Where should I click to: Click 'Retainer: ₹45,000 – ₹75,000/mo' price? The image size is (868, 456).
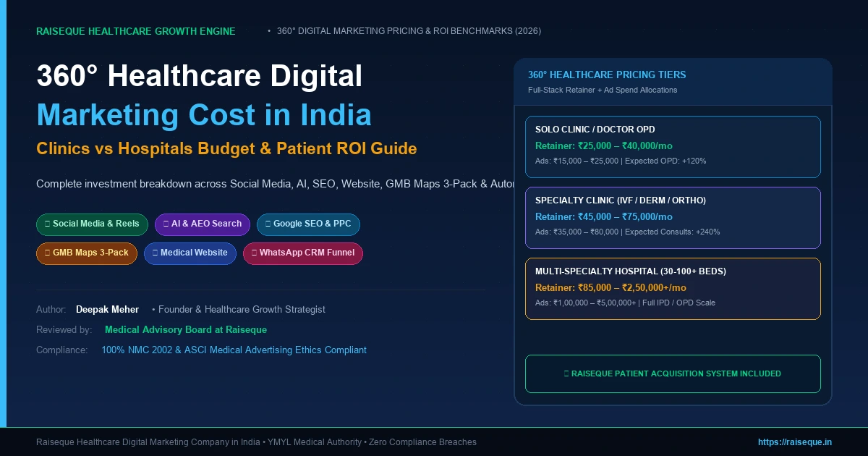click(x=604, y=217)
